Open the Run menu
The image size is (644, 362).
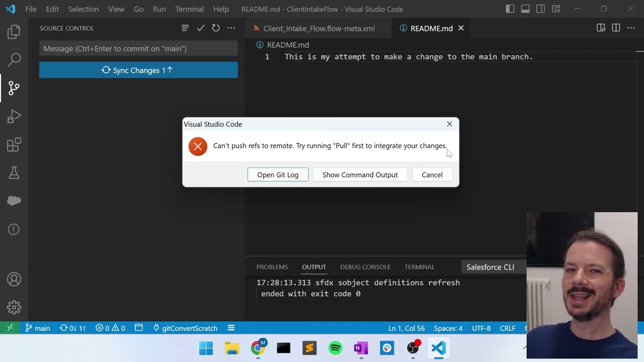tap(159, 9)
